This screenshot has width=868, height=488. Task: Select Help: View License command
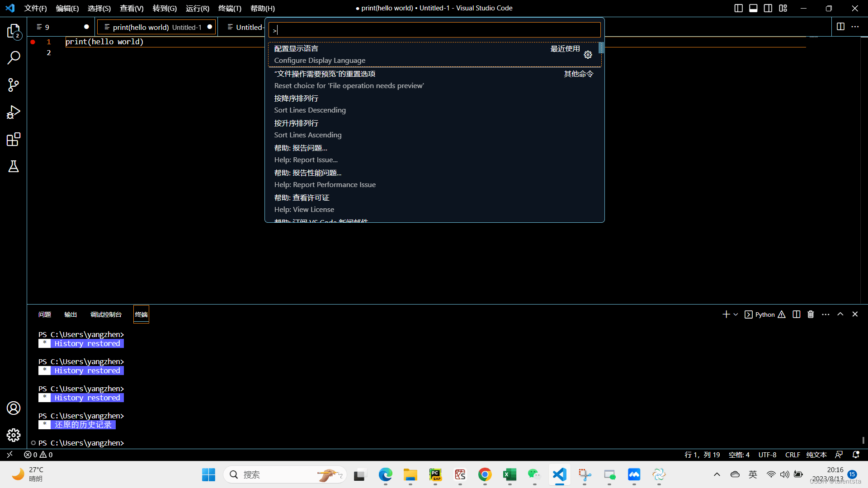(434, 204)
